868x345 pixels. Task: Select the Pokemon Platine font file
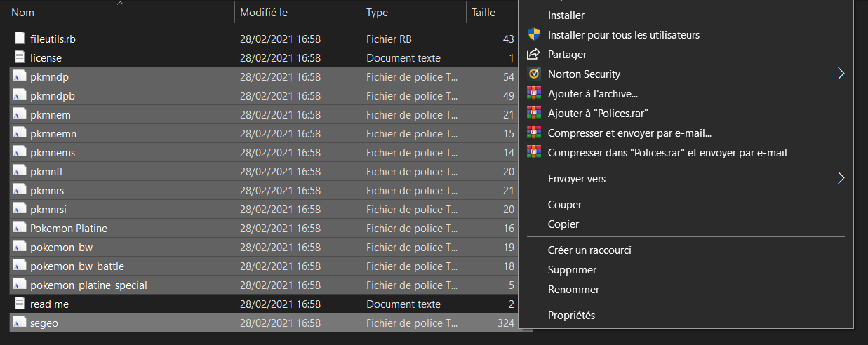[69, 229]
